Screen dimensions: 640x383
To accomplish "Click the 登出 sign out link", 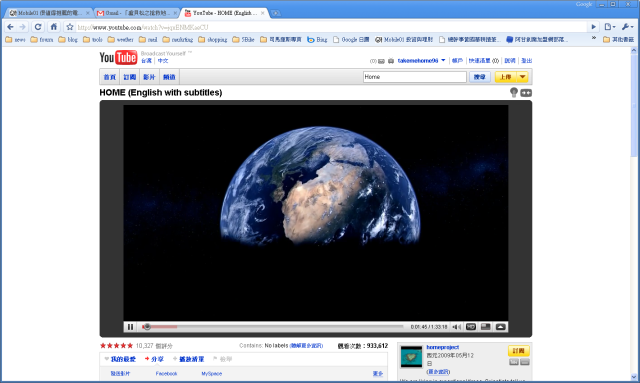I will [527, 61].
